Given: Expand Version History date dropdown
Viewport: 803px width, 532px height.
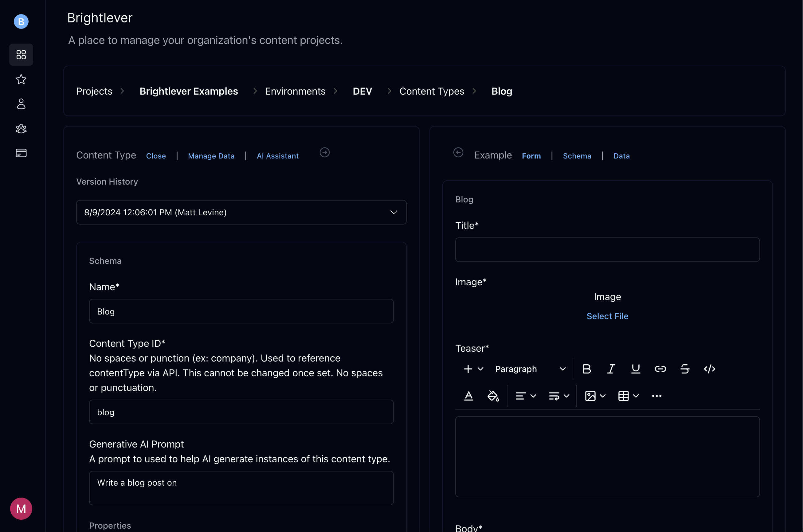Looking at the screenshot, I should 241,212.
